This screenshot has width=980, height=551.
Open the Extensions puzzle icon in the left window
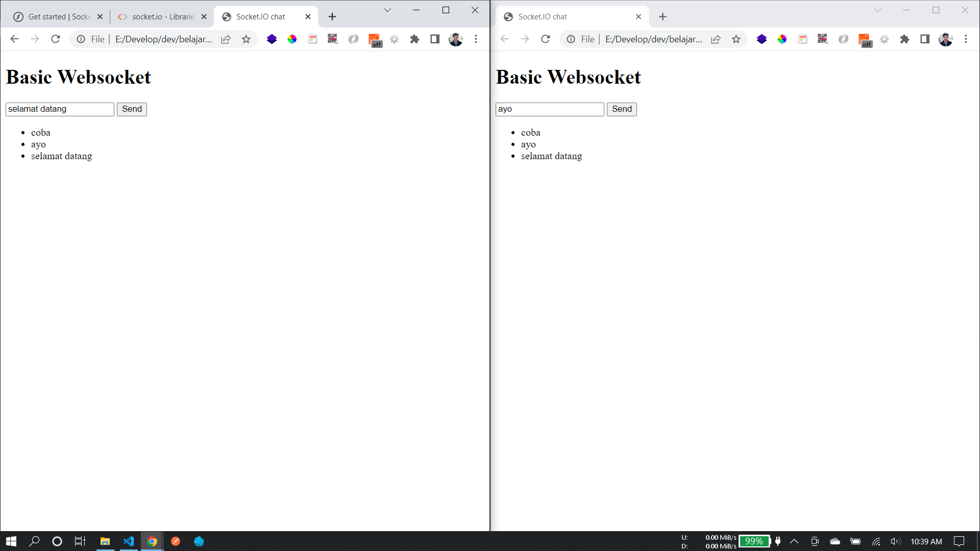414,39
